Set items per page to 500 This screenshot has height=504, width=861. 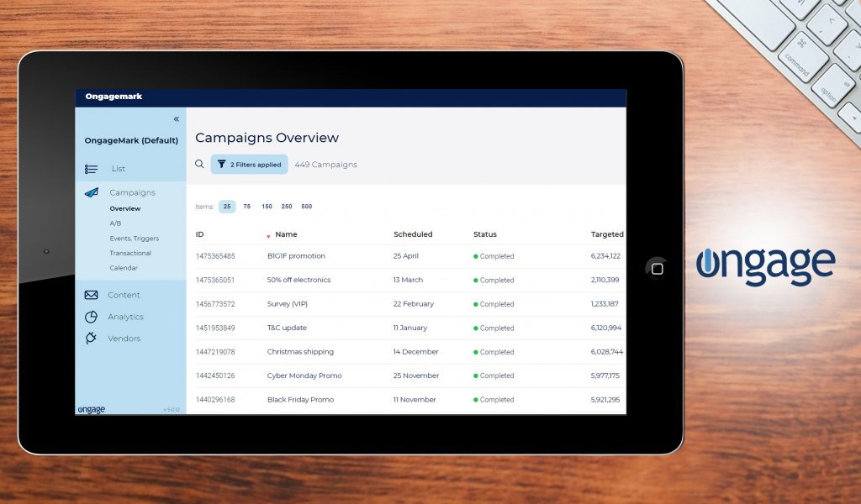[x=306, y=207]
